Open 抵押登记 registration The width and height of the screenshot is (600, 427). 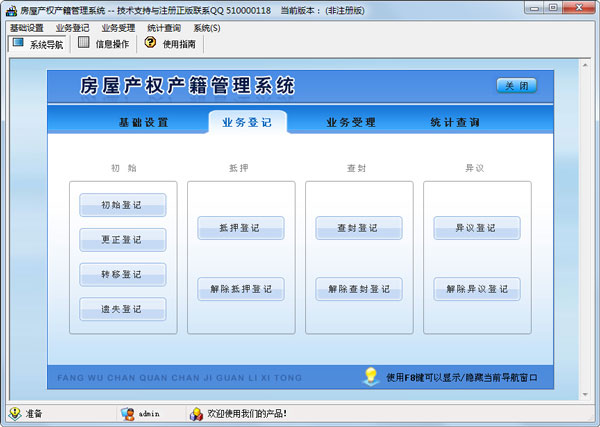pyautogui.click(x=241, y=228)
